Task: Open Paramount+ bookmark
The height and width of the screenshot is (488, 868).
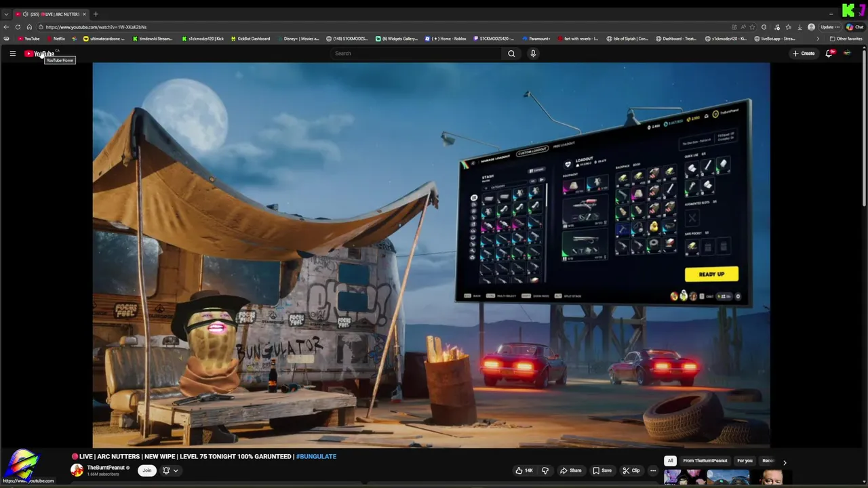Action: 536,39
